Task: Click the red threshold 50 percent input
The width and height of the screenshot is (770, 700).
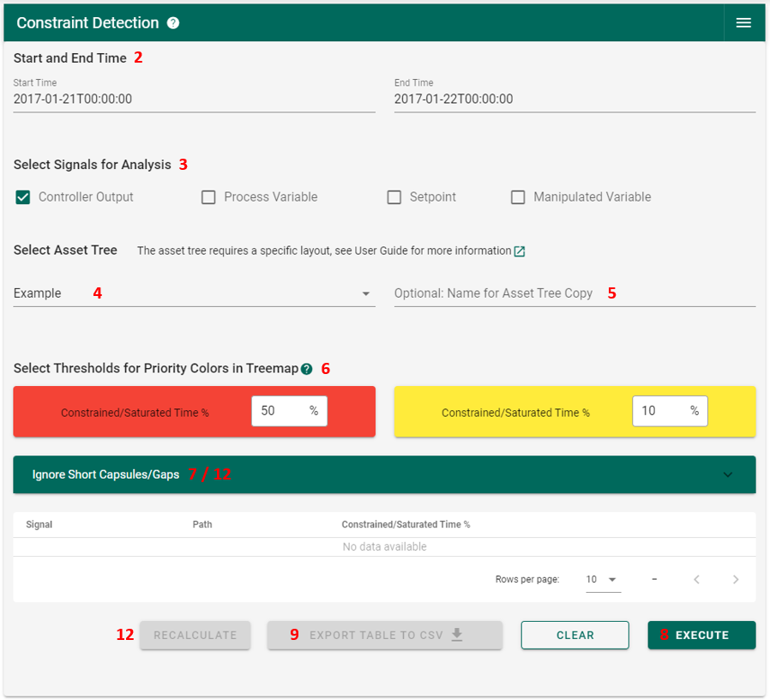Action: tap(289, 411)
